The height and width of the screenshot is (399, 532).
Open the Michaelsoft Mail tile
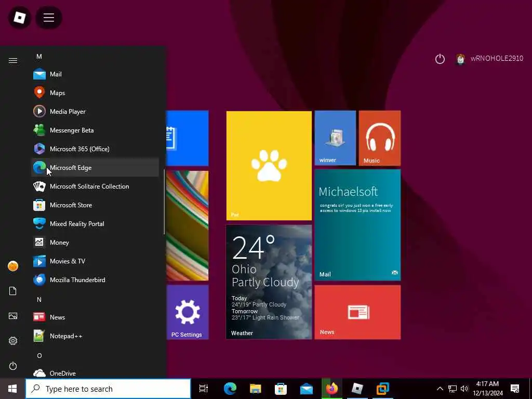point(357,225)
